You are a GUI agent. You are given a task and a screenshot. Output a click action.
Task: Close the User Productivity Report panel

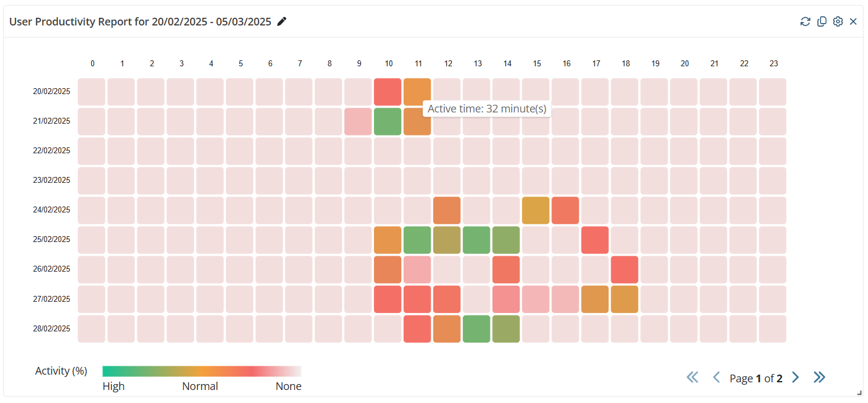(x=853, y=22)
